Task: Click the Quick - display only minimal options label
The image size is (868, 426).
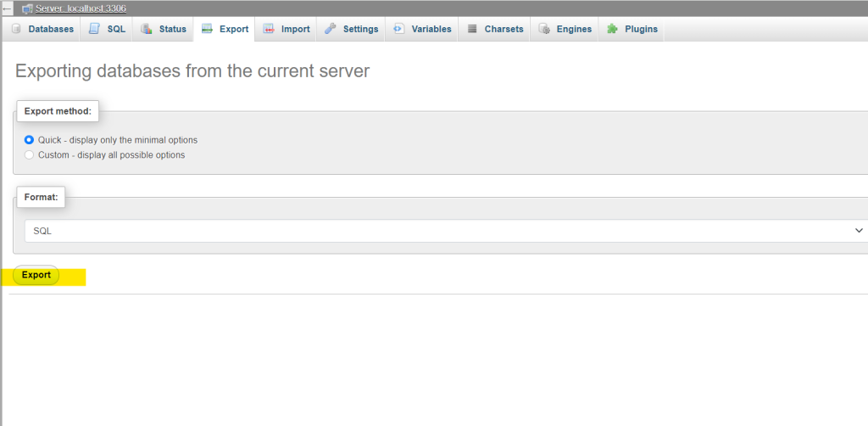Action: click(117, 140)
